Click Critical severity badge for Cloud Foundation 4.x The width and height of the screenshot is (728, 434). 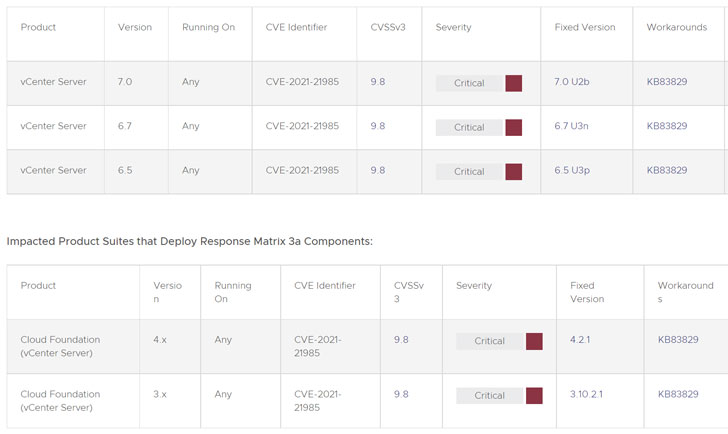(489, 341)
